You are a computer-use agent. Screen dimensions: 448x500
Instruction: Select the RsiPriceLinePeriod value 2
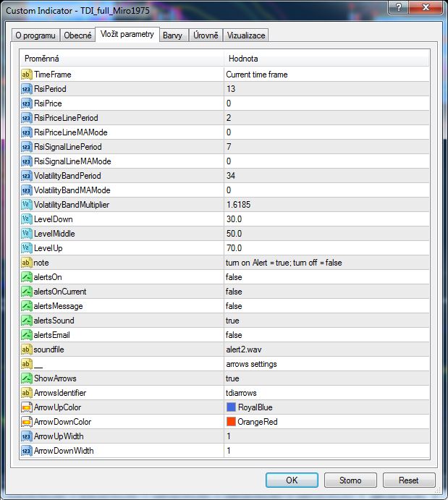229,118
